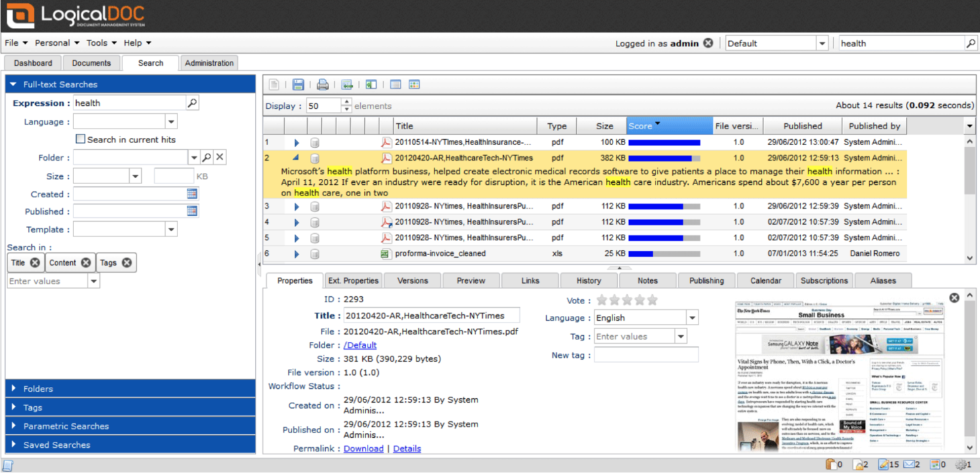The width and height of the screenshot is (980, 473).
Task: Open the File menu
Action: tap(16, 43)
